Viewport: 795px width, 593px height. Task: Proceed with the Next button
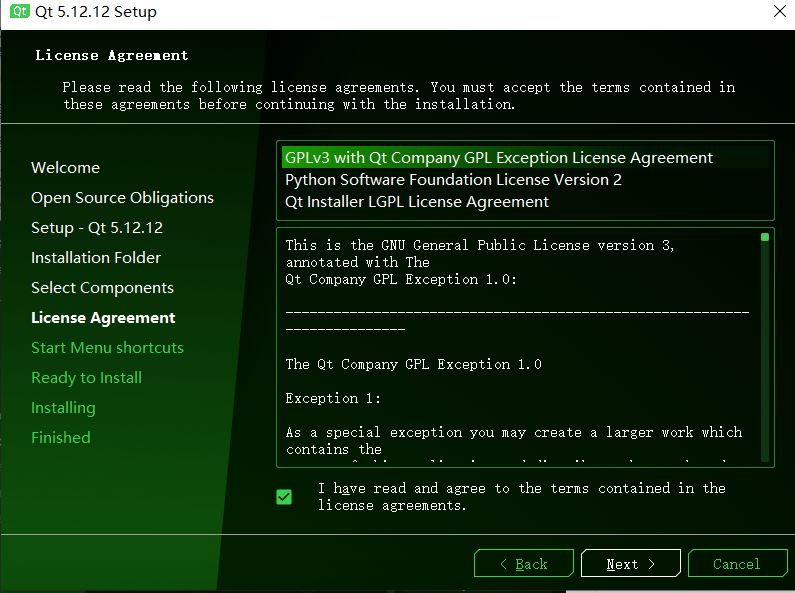click(631, 564)
